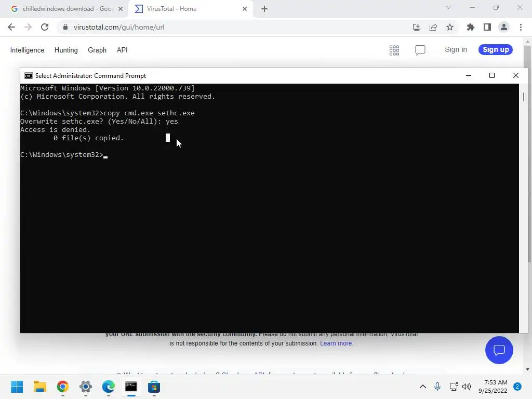
Task: Open Hunting in VirusTotal nav
Action: (x=66, y=50)
